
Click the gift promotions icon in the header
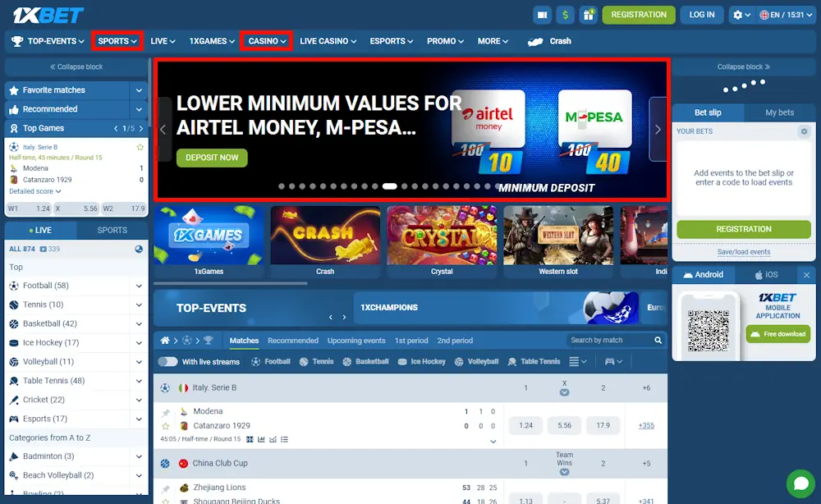(x=589, y=14)
